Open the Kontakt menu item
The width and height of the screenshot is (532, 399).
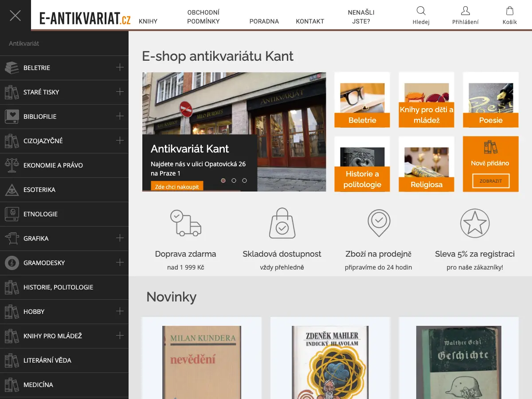pos(310,21)
